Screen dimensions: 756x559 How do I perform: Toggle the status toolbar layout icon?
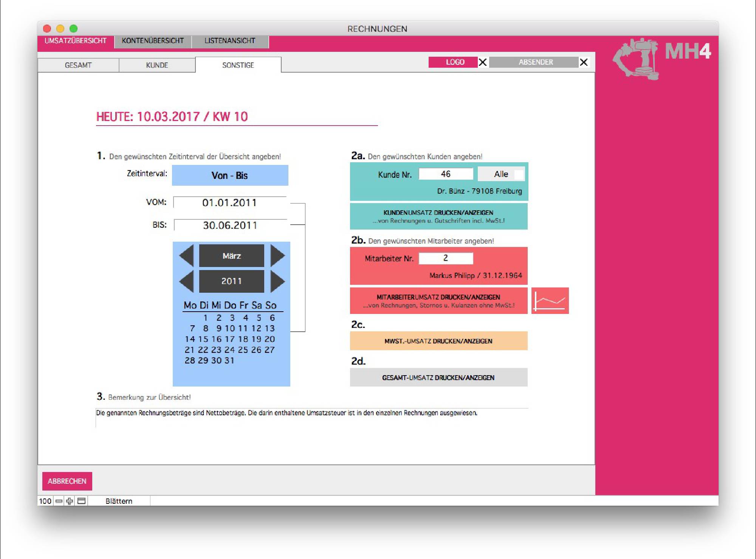click(x=81, y=501)
